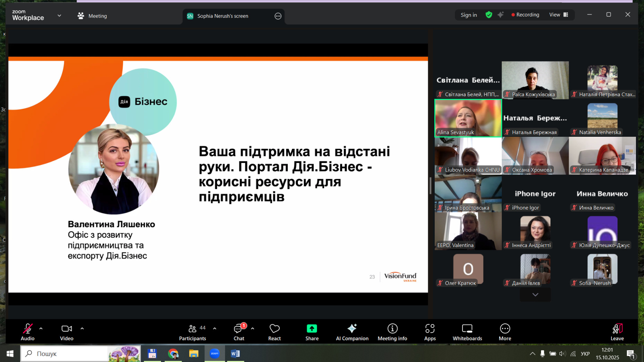
Task: Click the green encryption shield icon
Action: [x=489, y=15]
